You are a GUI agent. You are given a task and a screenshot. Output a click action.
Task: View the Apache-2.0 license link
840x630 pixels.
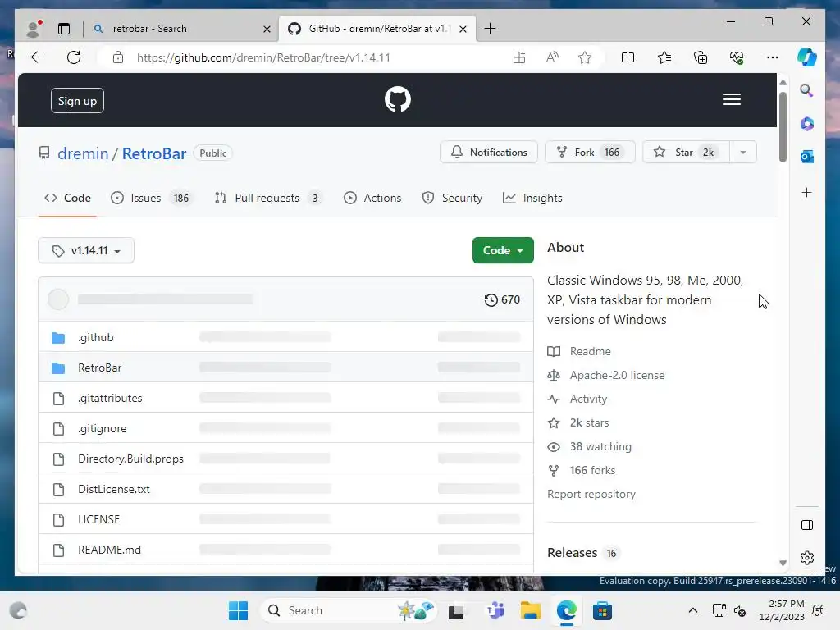(x=606, y=375)
